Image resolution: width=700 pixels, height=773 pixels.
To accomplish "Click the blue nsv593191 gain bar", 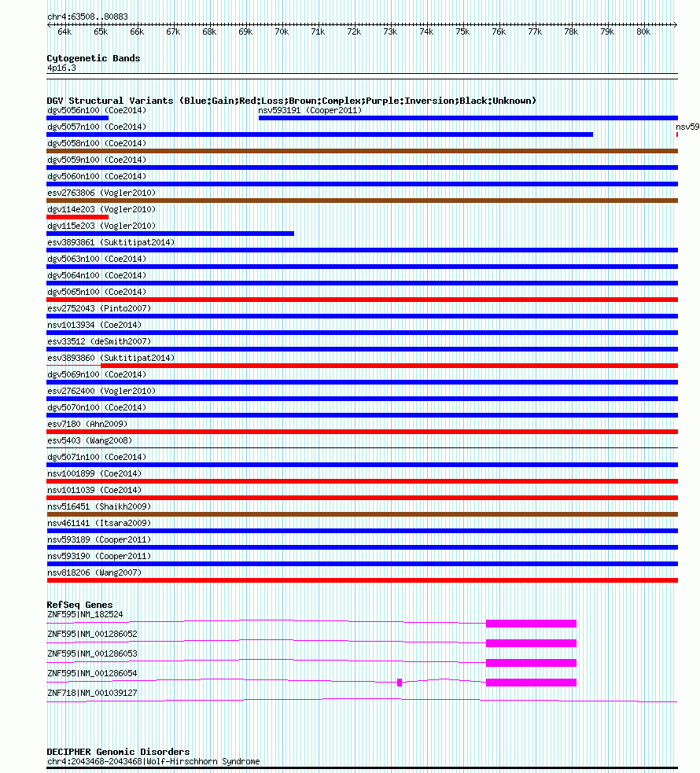I will click(468, 118).
